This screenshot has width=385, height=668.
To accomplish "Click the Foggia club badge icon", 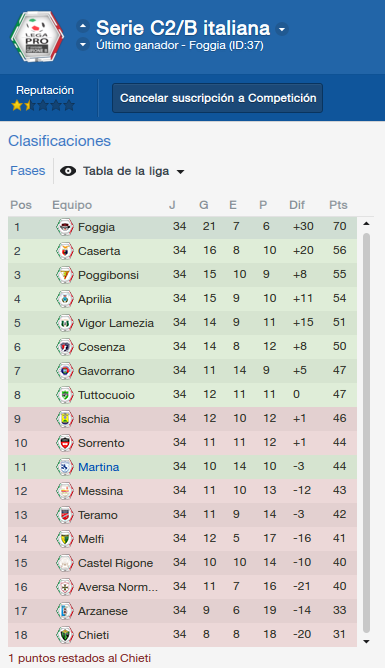I will (x=65, y=227).
